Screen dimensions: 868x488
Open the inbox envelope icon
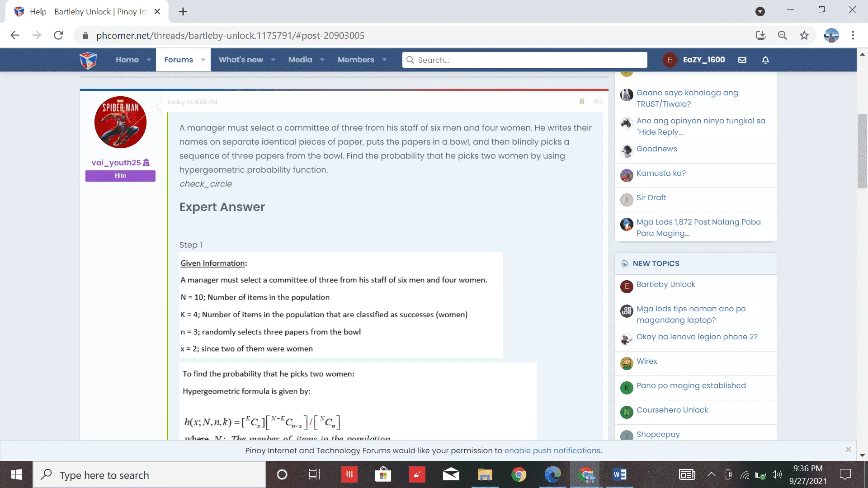(742, 60)
